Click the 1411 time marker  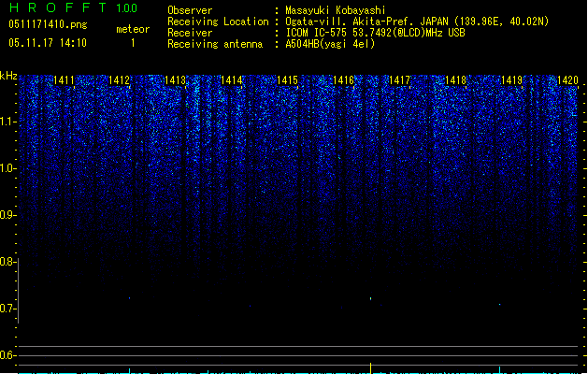pos(64,80)
